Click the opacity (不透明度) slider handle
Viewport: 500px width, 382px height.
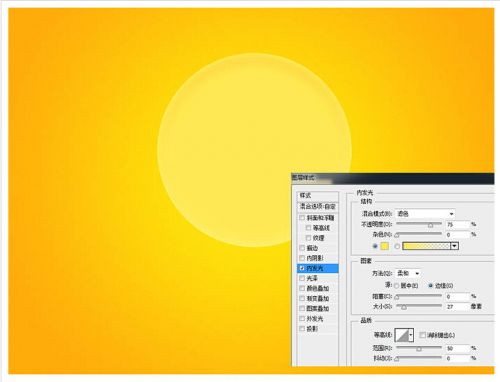pyautogui.click(x=430, y=225)
